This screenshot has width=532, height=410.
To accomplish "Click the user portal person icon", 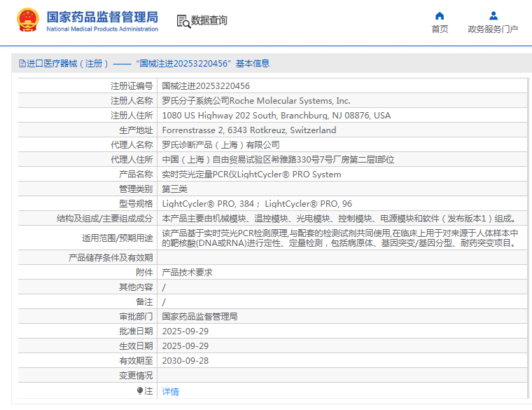I will [493, 15].
